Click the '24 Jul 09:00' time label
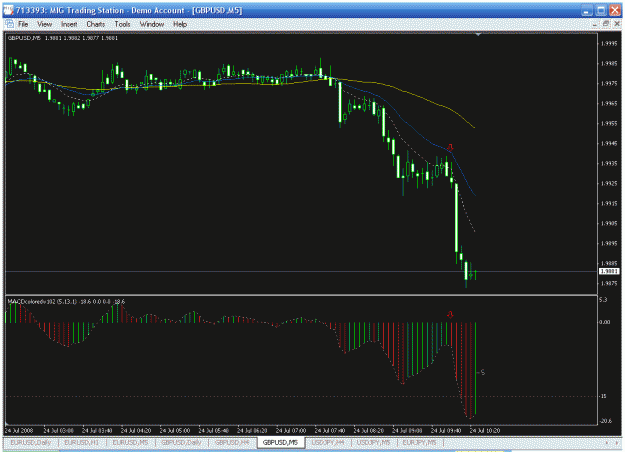 click(407, 430)
